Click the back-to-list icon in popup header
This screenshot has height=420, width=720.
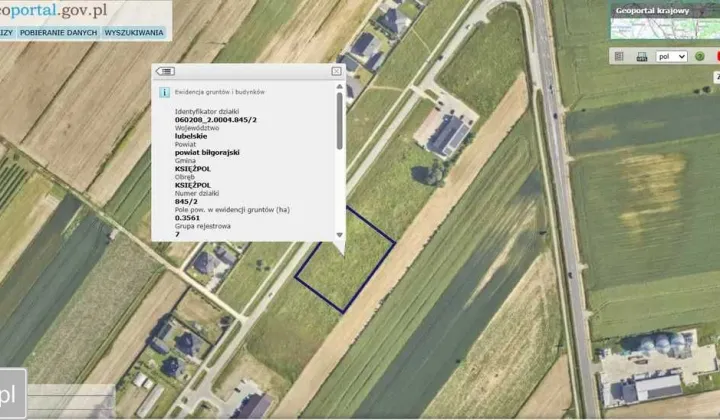pos(165,71)
